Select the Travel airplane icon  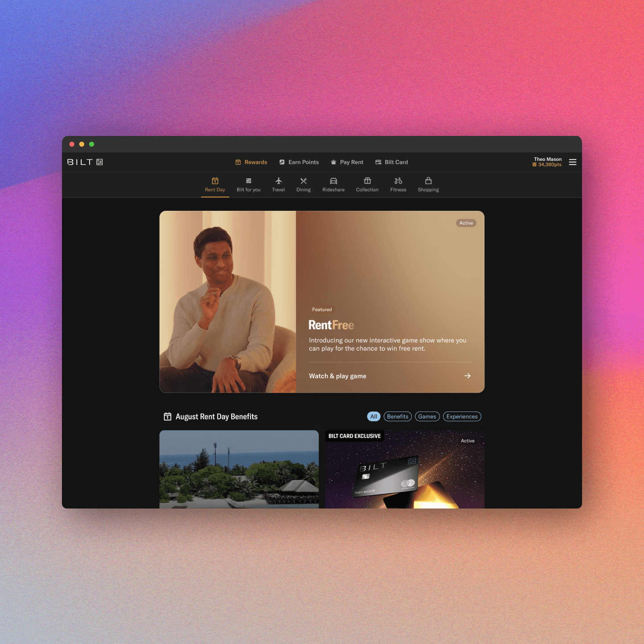(x=279, y=181)
